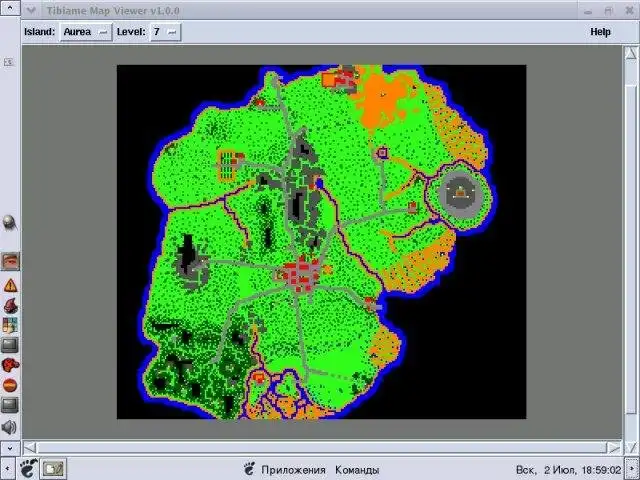
Task: Click the horizontal scrollbar right arrow
Action: (613, 448)
